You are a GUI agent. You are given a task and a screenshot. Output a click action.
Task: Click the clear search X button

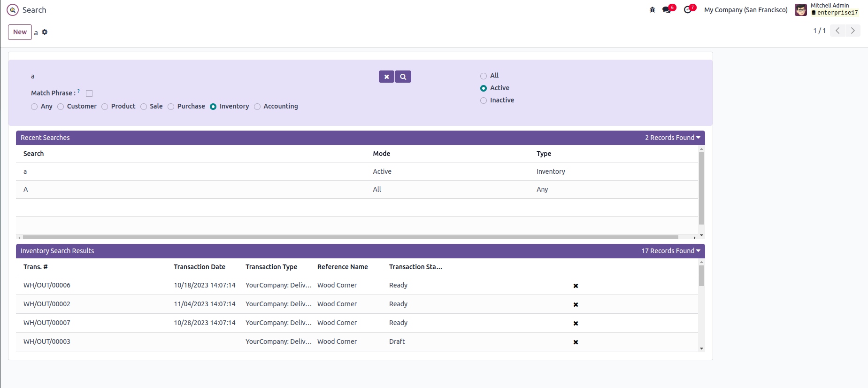click(x=386, y=77)
